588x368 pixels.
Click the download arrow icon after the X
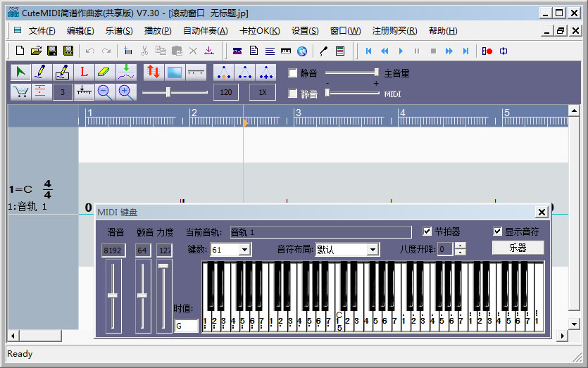pyautogui.click(x=209, y=51)
